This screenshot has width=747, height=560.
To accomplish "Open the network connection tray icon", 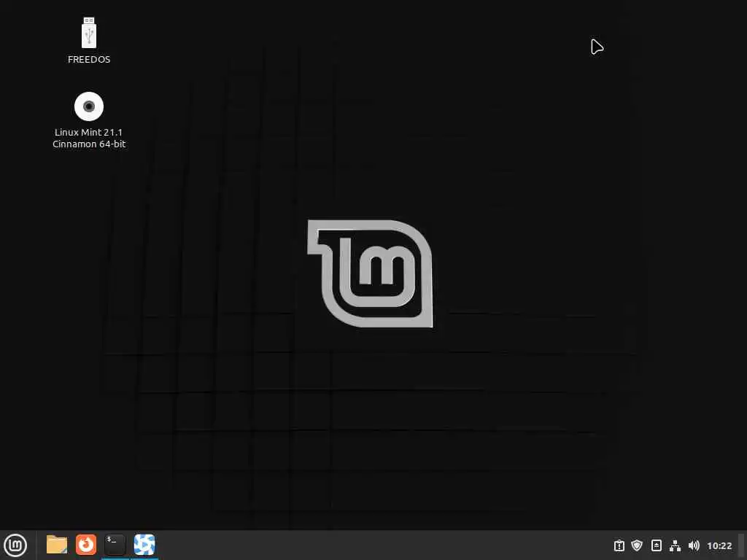I will 675,545.
